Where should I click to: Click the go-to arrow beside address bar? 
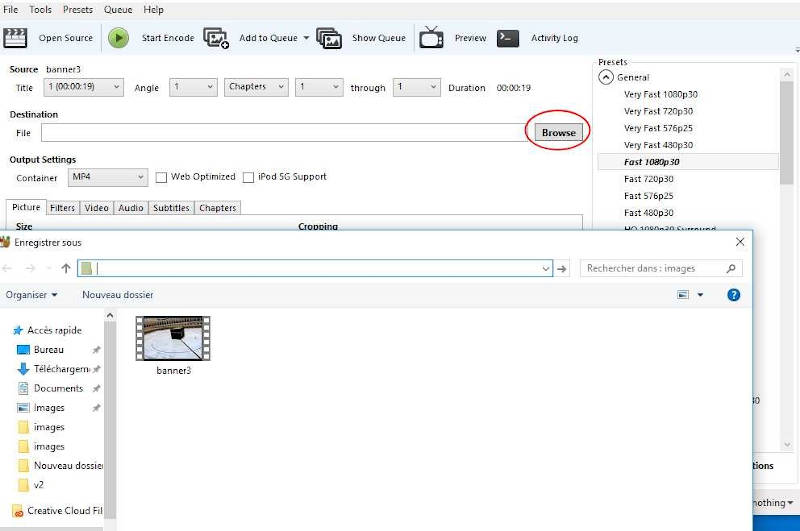pyautogui.click(x=562, y=268)
